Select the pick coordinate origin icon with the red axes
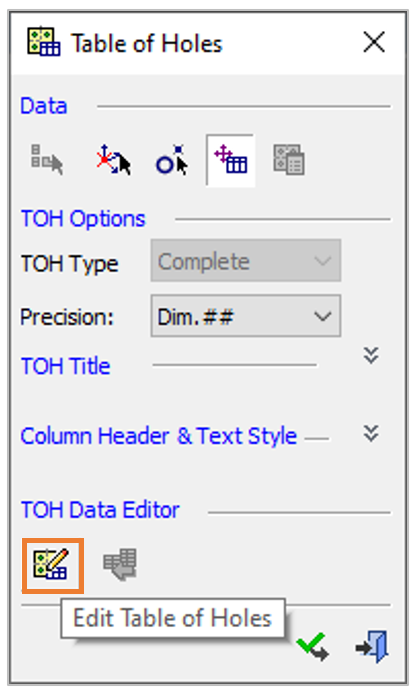This screenshot has width=416, height=692. [113, 160]
